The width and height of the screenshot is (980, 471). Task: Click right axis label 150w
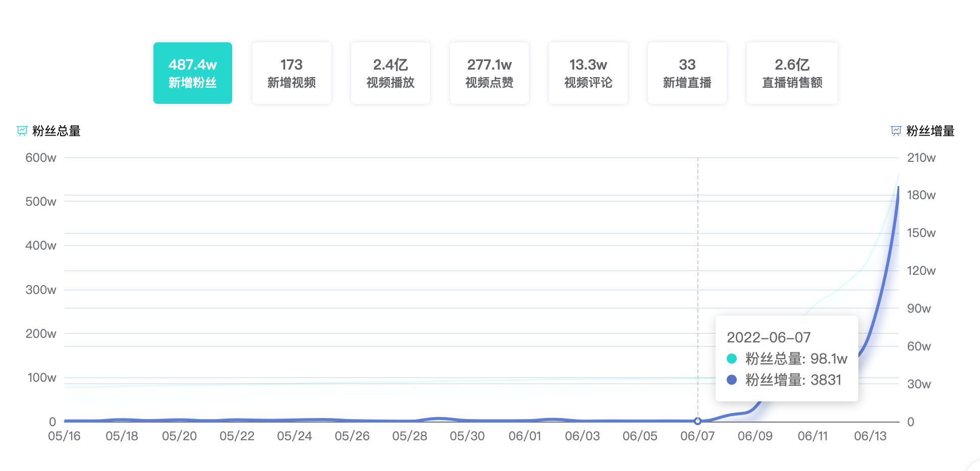coord(921,233)
